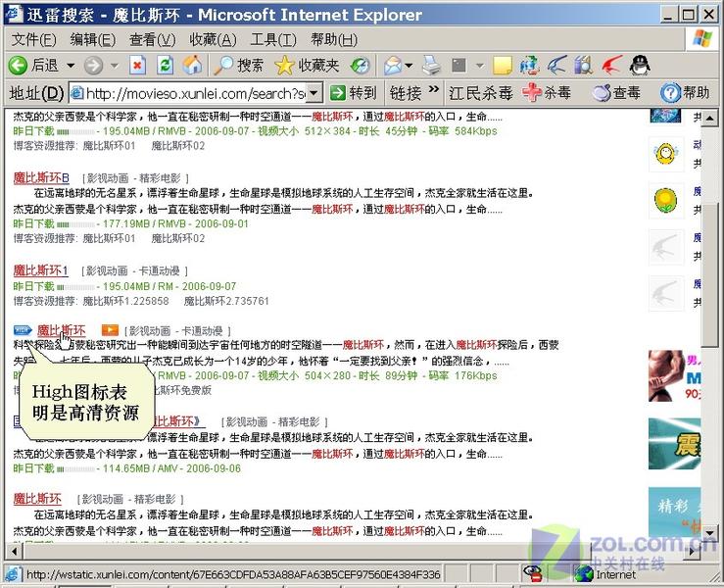The image size is (724, 588).
Task: Print the page using the printer icon
Action: pyautogui.click(x=432, y=66)
